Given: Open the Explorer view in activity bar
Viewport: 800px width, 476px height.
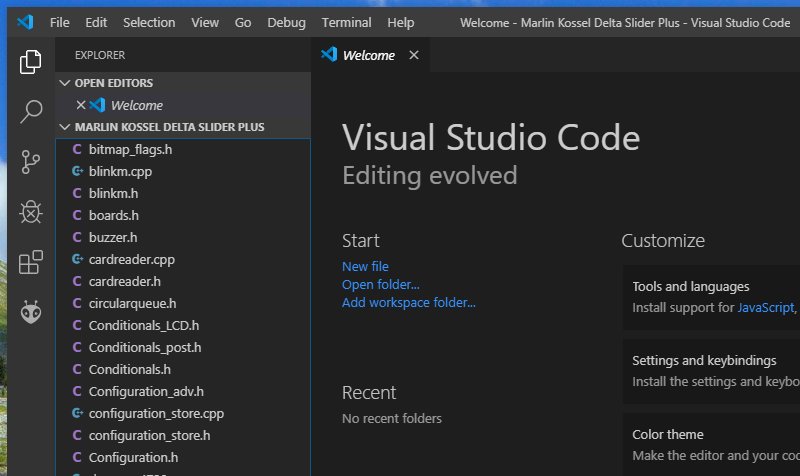Looking at the screenshot, I should 31,62.
